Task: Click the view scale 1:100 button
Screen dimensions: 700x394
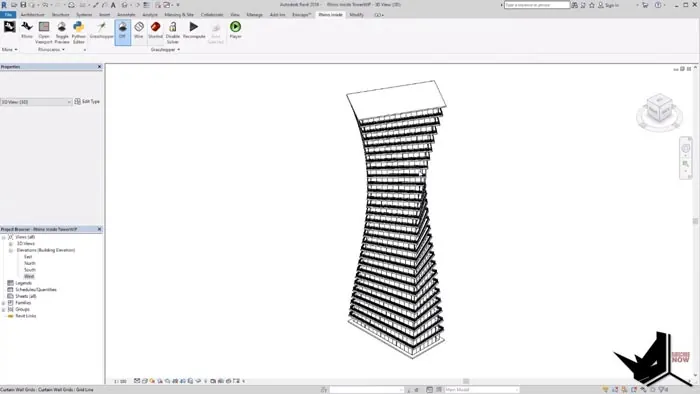Action: [x=120, y=381]
